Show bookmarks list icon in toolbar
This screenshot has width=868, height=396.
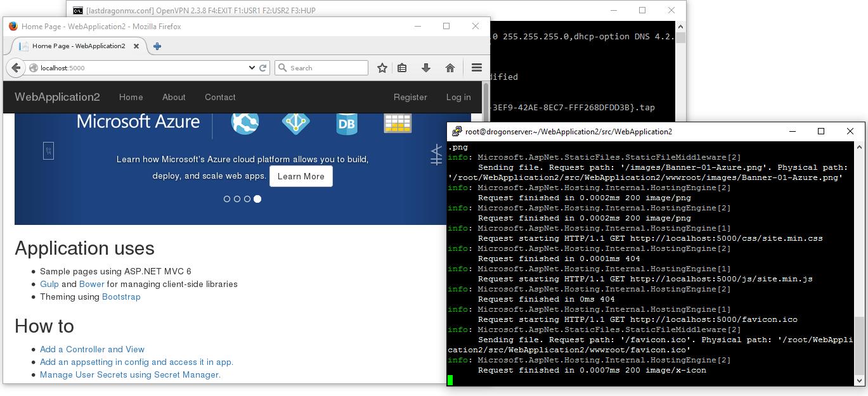coord(402,68)
